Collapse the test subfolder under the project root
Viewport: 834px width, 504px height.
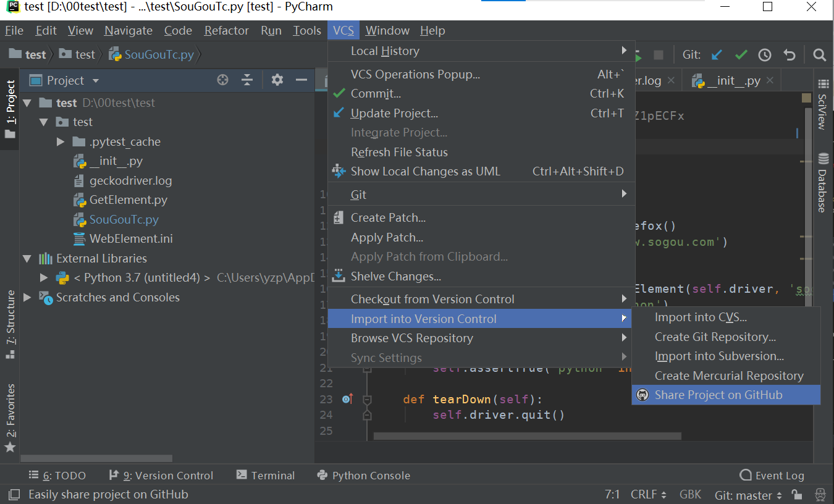click(x=43, y=122)
